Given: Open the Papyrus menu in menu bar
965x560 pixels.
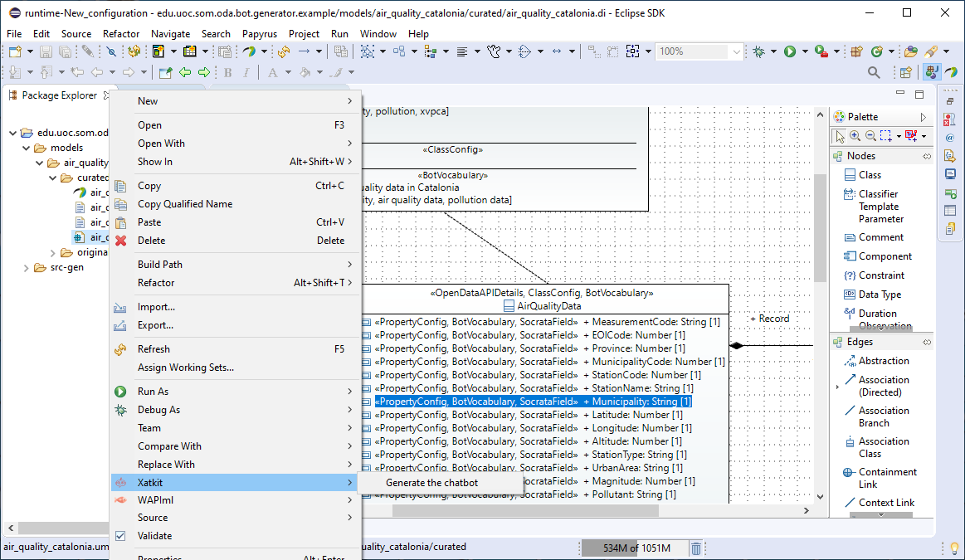Looking at the screenshot, I should click(x=259, y=34).
